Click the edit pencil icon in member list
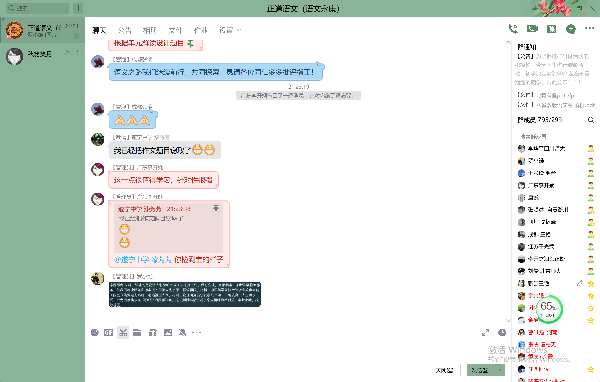 pyautogui.click(x=580, y=283)
